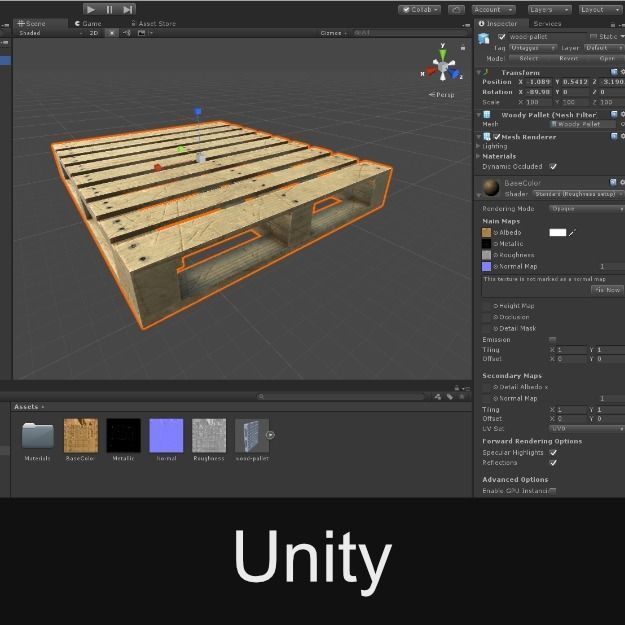
Task: Toggle the scene gizmo lock icon
Action: pos(463,48)
